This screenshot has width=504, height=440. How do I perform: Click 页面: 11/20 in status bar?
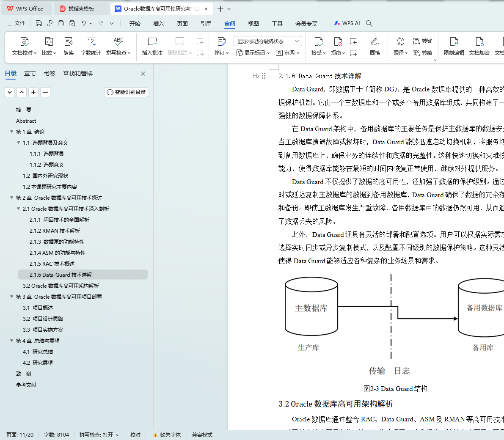(x=20, y=435)
